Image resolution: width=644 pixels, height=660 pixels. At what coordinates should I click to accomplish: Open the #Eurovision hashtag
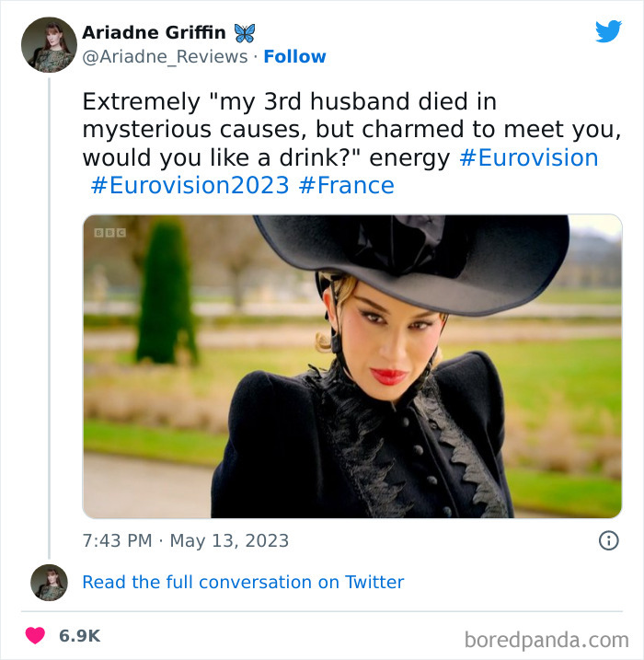tap(528, 157)
